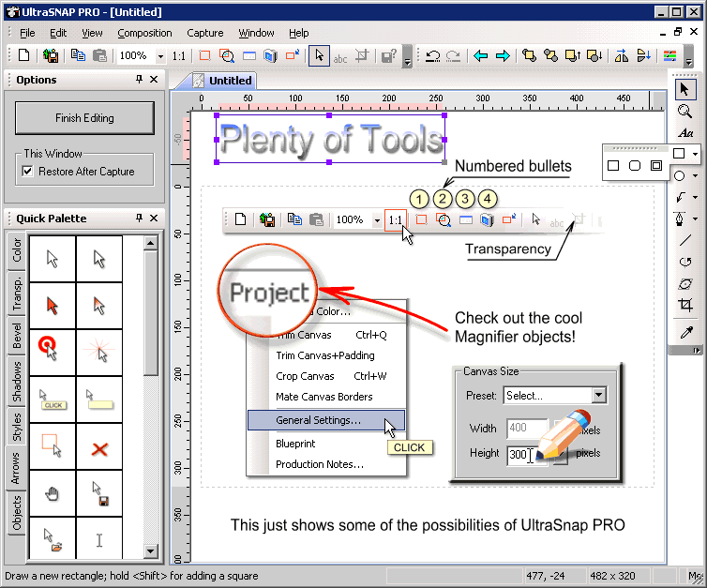Open the File menu
The width and height of the screenshot is (707, 588).
[27, 33]
